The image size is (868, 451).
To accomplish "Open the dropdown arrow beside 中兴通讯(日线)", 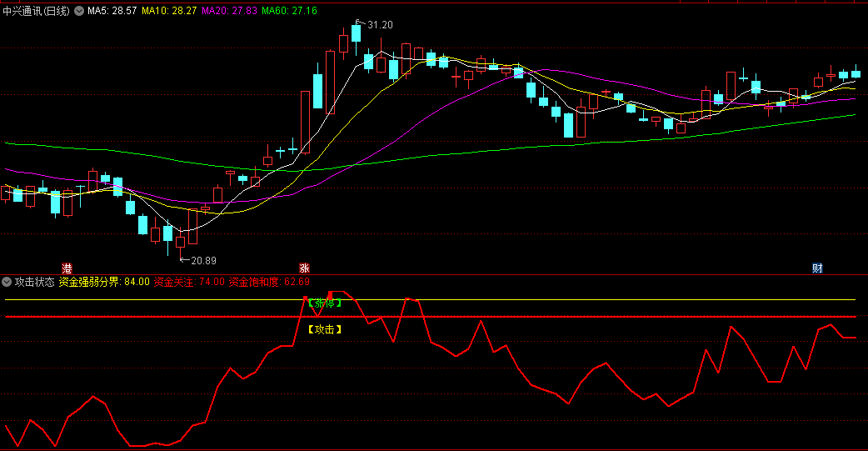I will 79,11.
